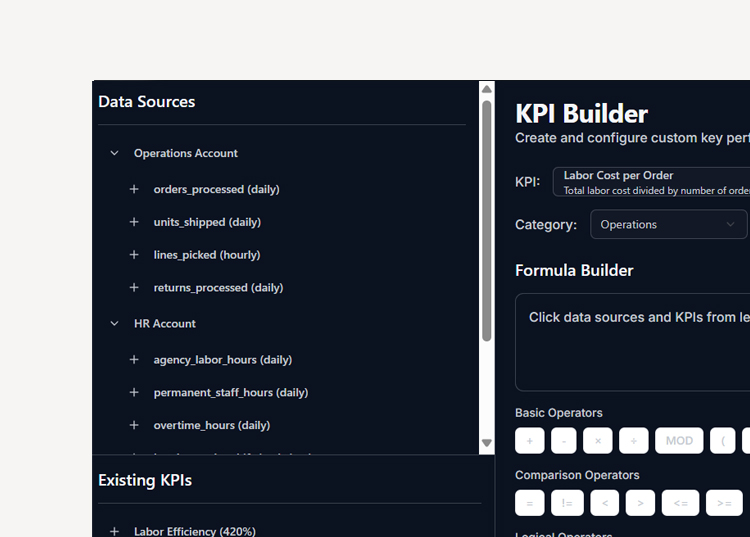Screen dimensions: 750x537
Task: Collapse the Operations Account group
Action: [114, 154]
